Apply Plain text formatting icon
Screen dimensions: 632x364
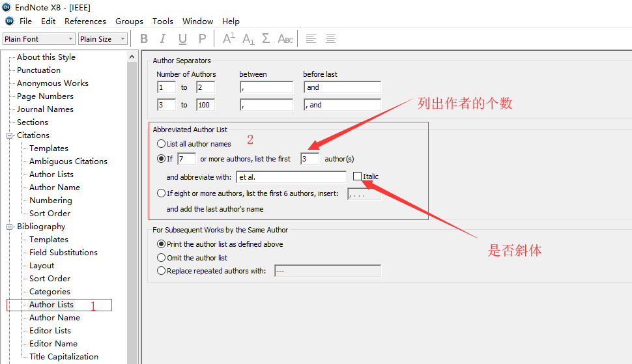[203, 38]
